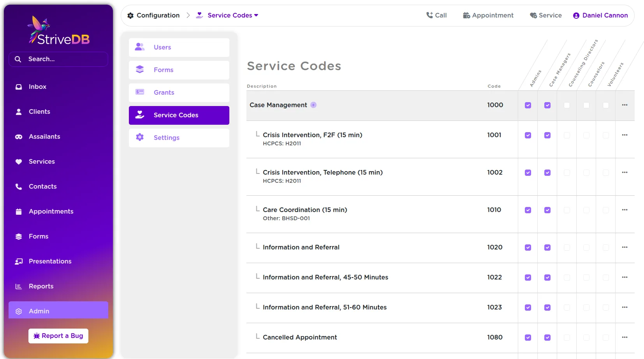The height and width of the screenshot is (359, 644).
Task: Open the Presentations section
Action: [49, 261]
